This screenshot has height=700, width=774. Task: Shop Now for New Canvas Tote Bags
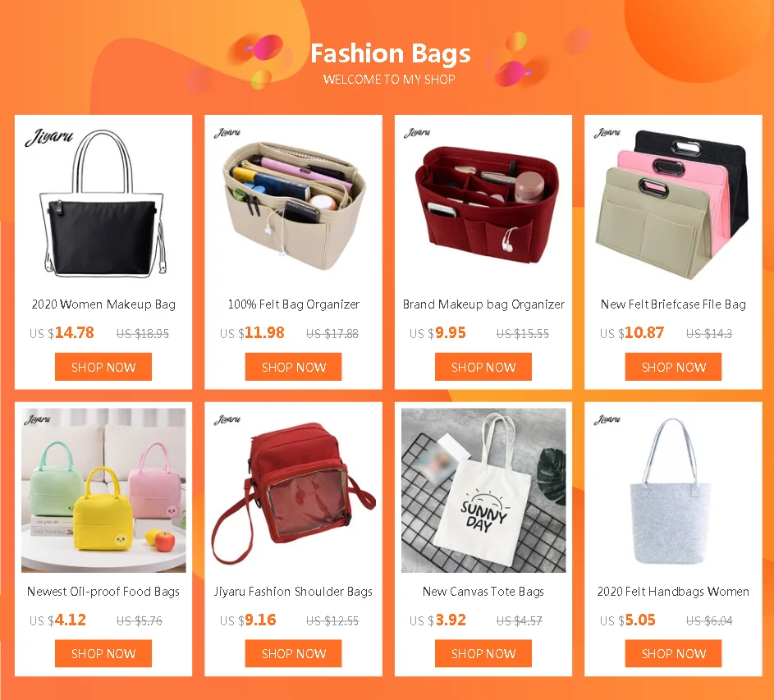point(483,653)
